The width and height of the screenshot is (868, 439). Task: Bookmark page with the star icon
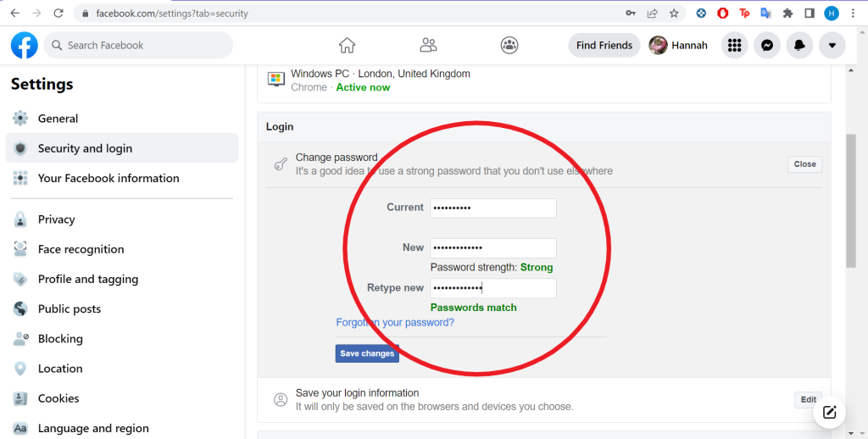point(674,14)
